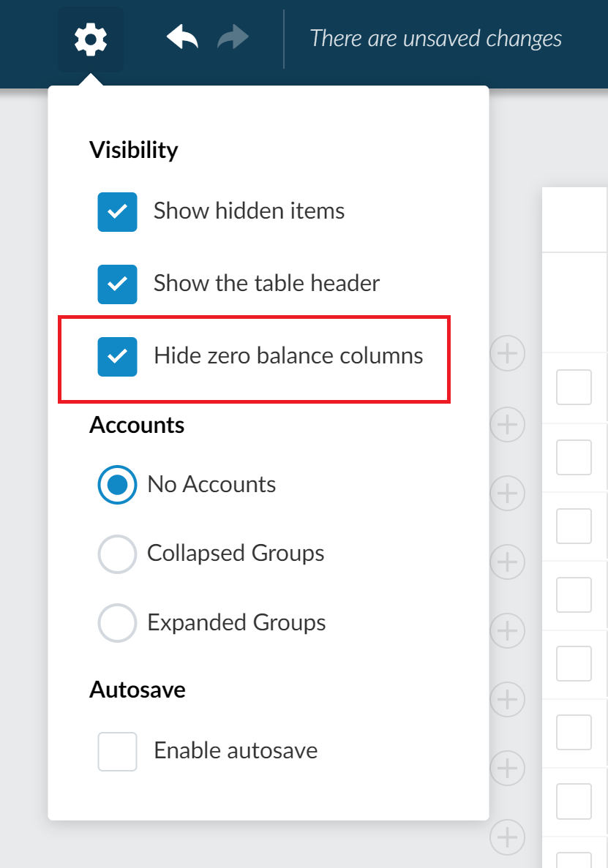The image size is (608, 868).
Task: Select the No Accounts radio option
Action: coord(117,485)
